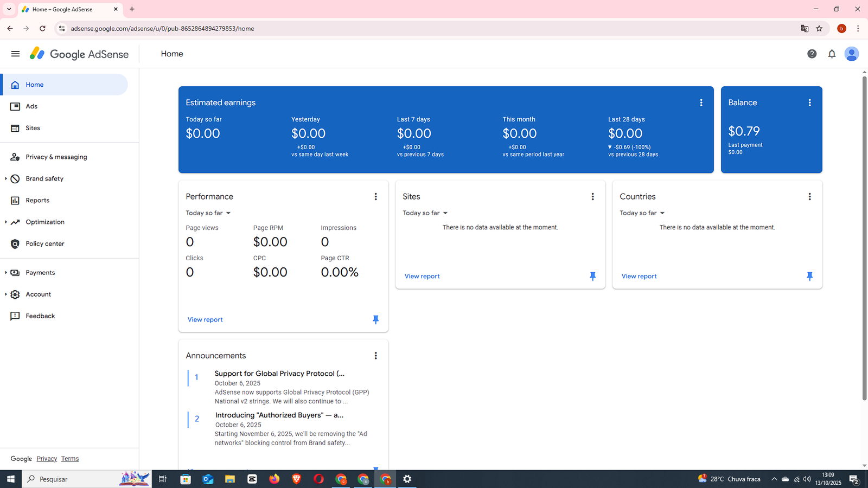Image resolution: width=868 pixels, height=488 pixels.
Task: Open Sites card three-dot menu
Action: tap(592, 197)
